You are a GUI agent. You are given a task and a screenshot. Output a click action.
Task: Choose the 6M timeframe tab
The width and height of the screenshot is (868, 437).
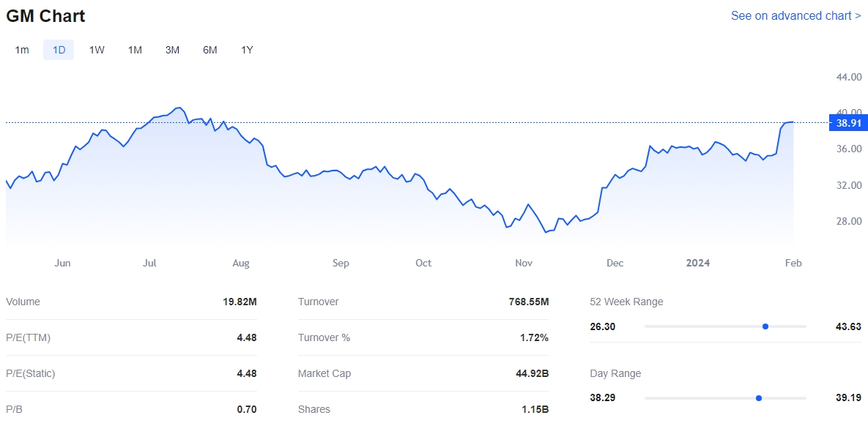coord(210,50)
